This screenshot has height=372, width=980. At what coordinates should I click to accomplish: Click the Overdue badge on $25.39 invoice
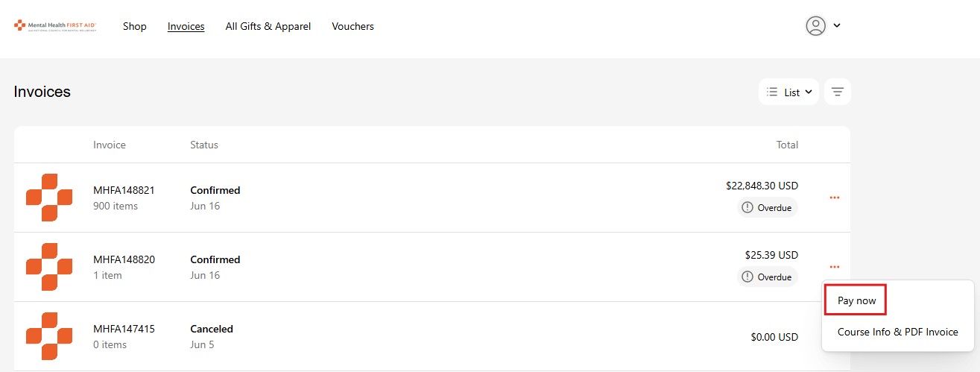[768, 277]
